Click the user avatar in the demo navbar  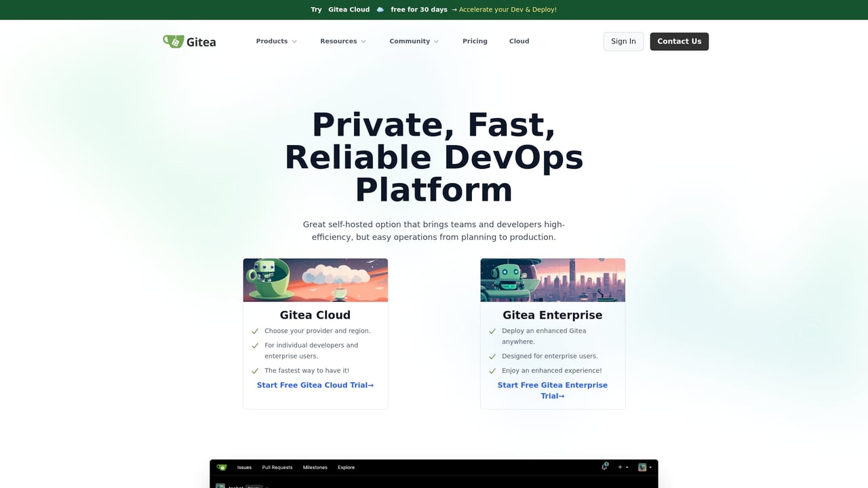point(642,467)
